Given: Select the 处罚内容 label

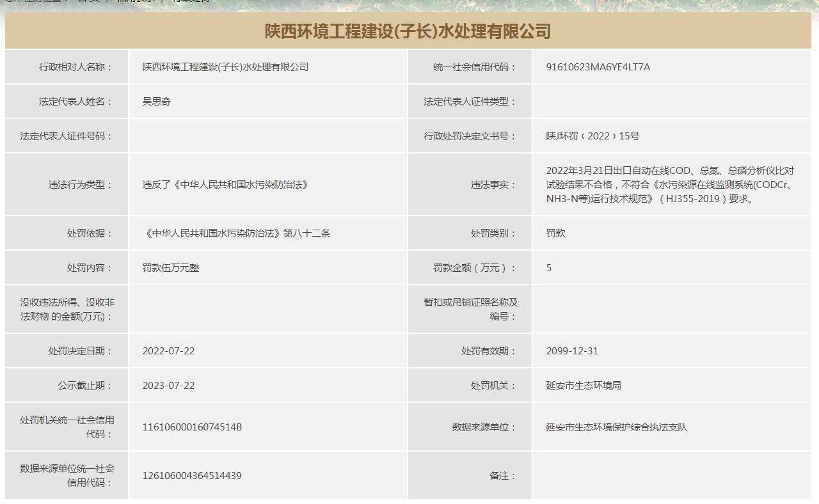Looking at the screenshot, I should pyautogui.click(x=90, y=267).
